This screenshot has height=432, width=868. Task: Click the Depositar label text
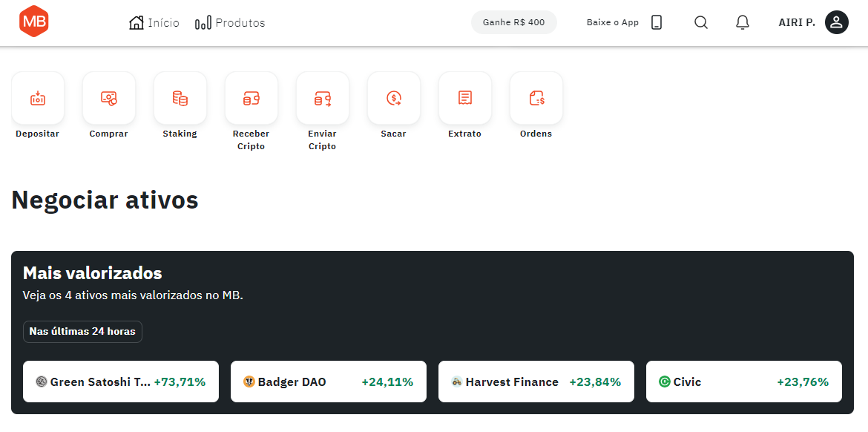tap(38, 134)
